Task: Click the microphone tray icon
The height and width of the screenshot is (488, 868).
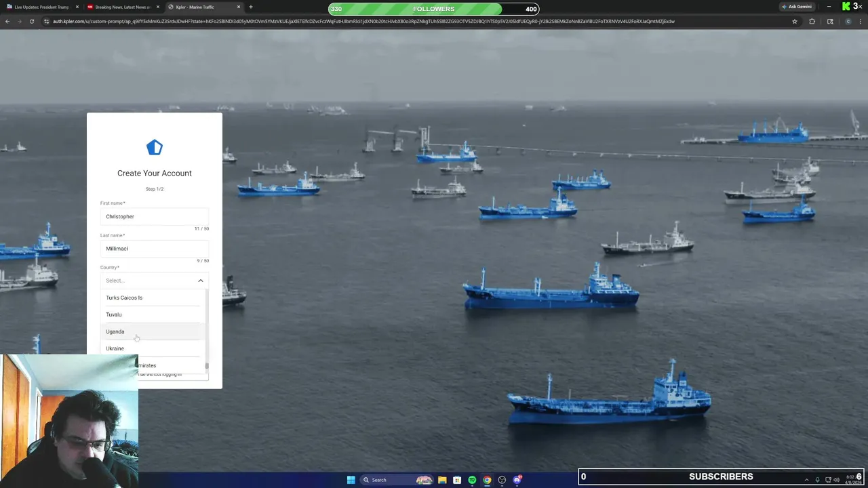Action: tap(817, 480)
